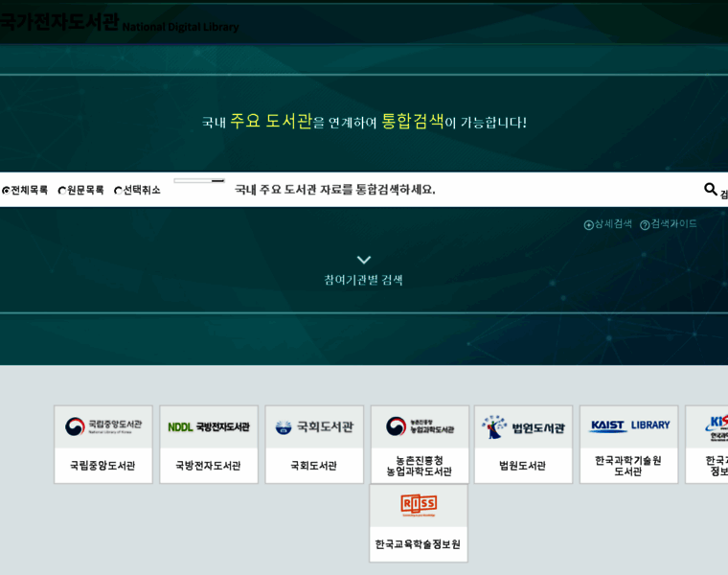Open the 국방전자도서관 text label
Viewport: 728px width, 575px height.
pyautogui.click(x=208, y=466)
